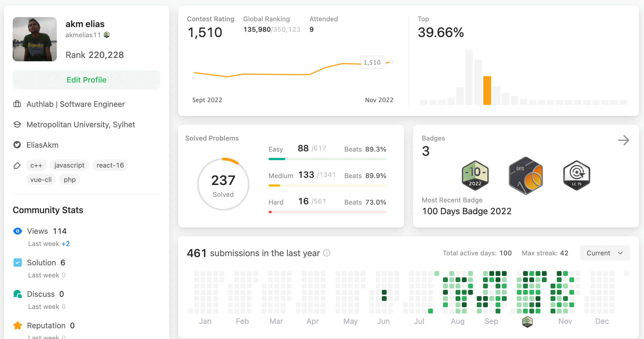Click the Days streak badge icon
Image resolution: width=644 pixels, height=339 pixels.
pos(526,176)
